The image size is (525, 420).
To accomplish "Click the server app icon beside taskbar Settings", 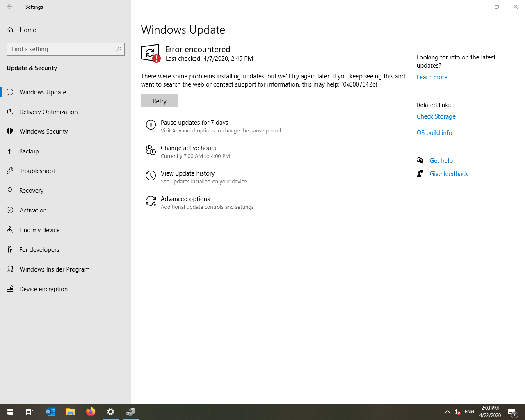I will (131, 412).
